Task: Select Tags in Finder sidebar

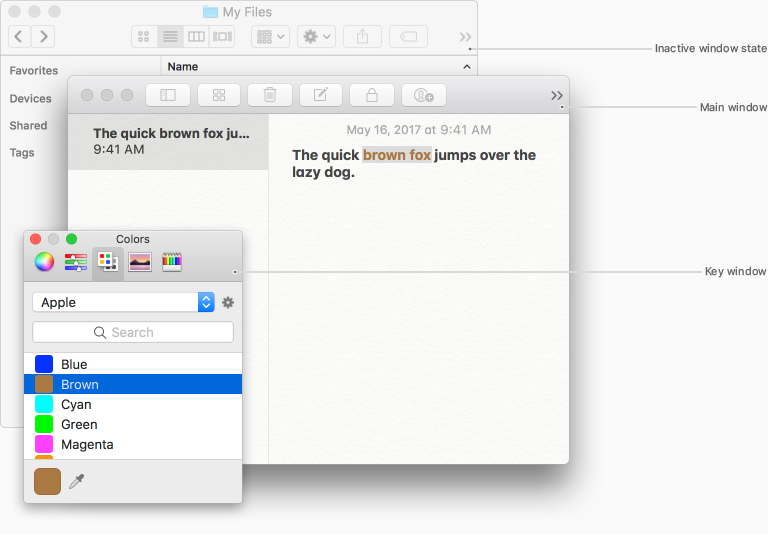Action: tap(22, 153)
